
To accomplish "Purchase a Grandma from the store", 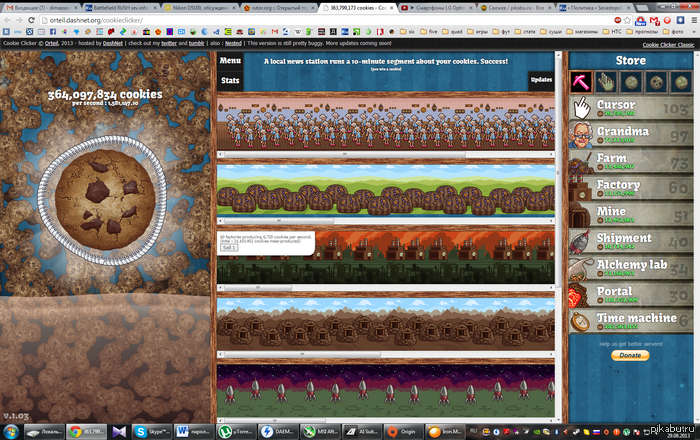I will 631,135.
